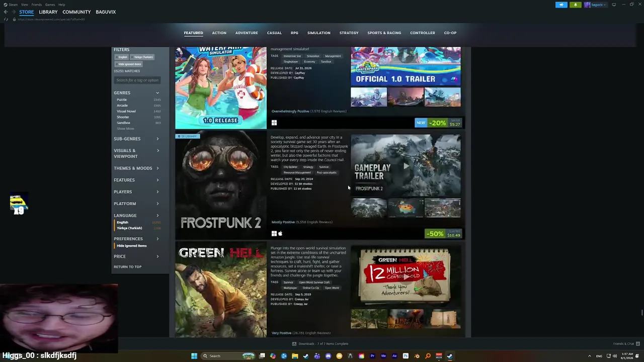
Task: Filter by the Puzzle genre
Action: pyautogui.click(x=122, y=100)
